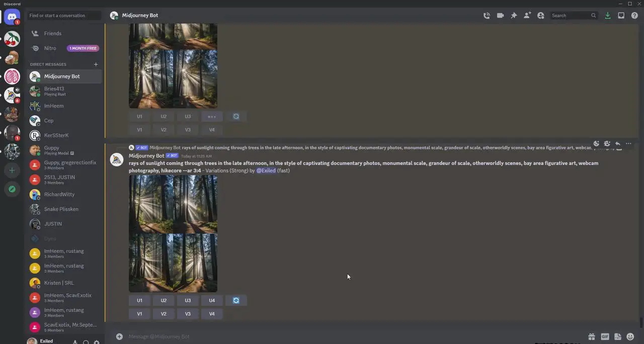The width and height of the screenshot is (644, 344).
Task: Open more options for the message
Action: [x=628, y=144]
